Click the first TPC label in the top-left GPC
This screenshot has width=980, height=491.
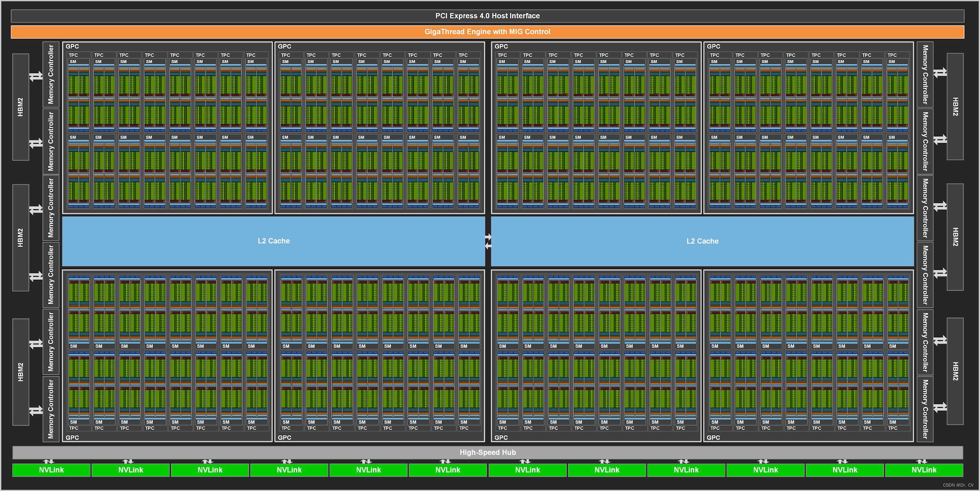point(73,55)
